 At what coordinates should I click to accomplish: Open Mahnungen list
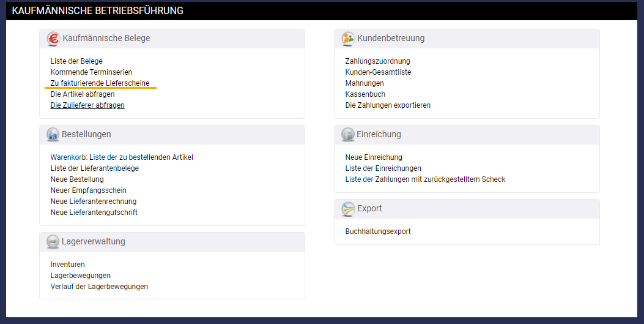coord(365,83)
